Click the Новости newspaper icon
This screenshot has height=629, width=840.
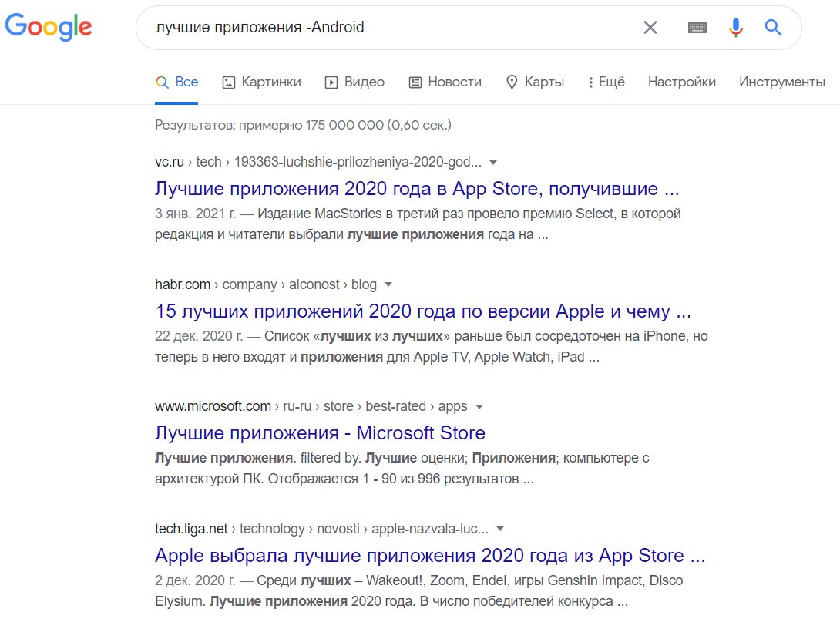pyautogui.click(x=415, y=82)
